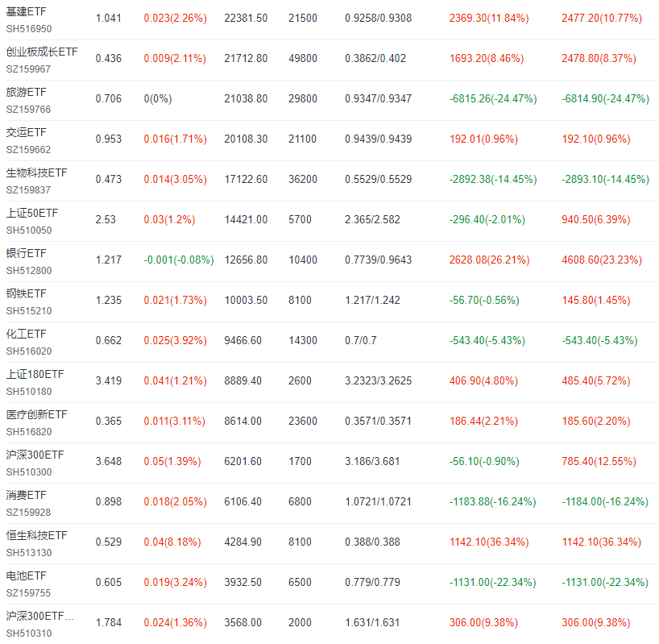659x644 pixels.
Task: Click stock code SH510050
Action: click(x=29, y=231)
